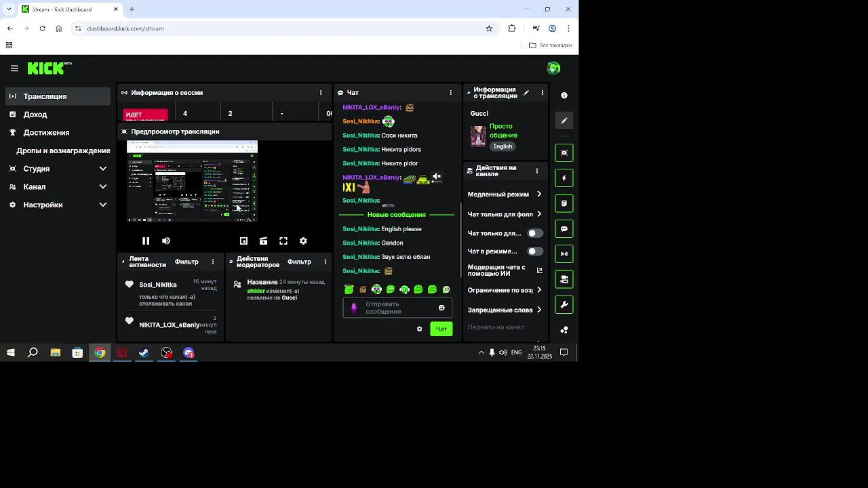Expand the Студия sidebar section
Image resolution: width=868 pixels, height=488 pixels.
click(x=58, y=169)
